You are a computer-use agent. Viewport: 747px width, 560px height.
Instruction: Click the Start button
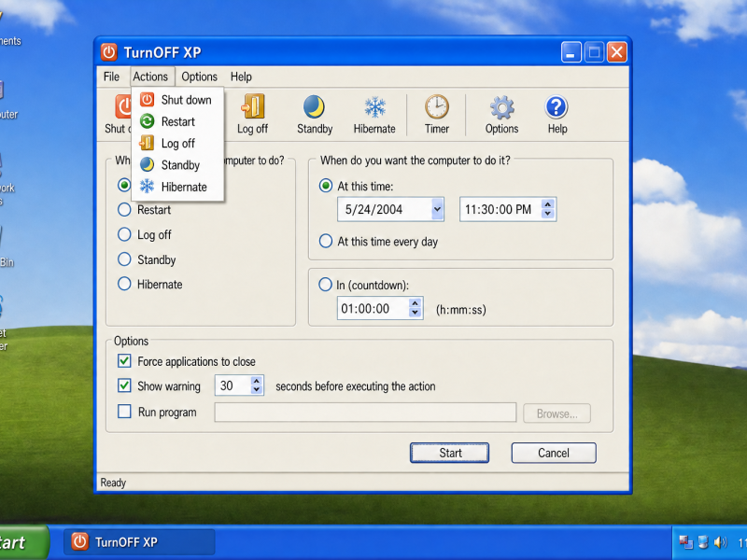coord(450,453)
